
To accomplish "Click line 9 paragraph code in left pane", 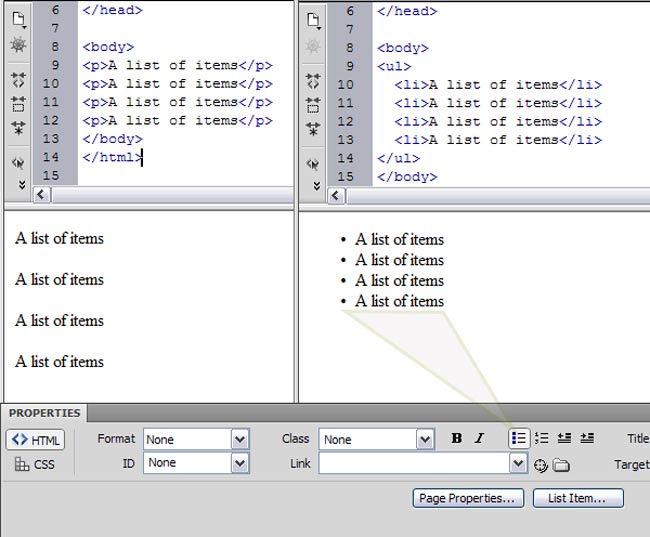I will click(177, 65).
